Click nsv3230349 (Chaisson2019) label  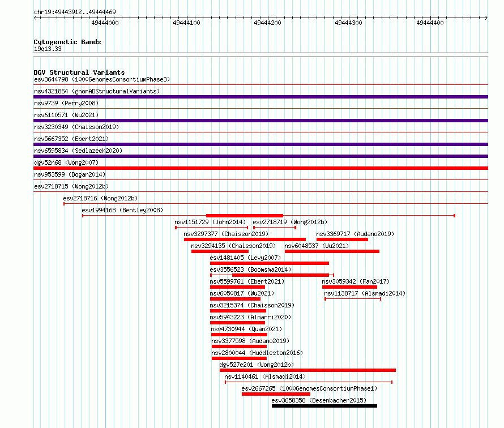pos(76,127)
